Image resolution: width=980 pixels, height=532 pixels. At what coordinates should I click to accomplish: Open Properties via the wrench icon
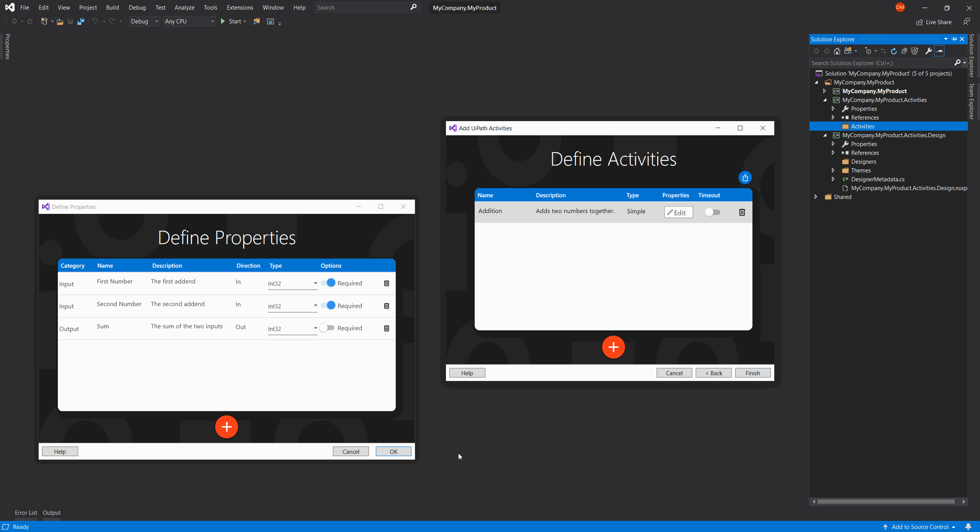pos(929,51)
